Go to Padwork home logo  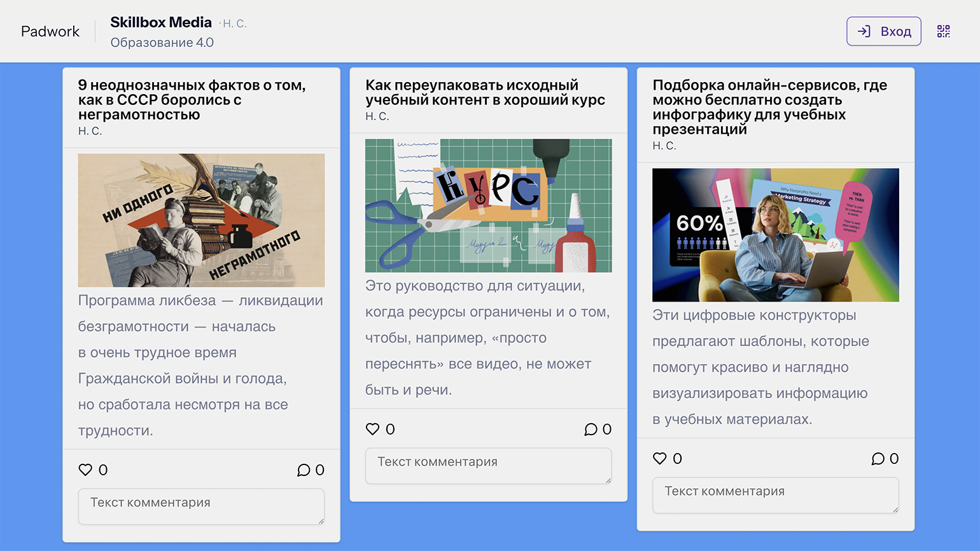pyautogui.click(x=50, y=31)
